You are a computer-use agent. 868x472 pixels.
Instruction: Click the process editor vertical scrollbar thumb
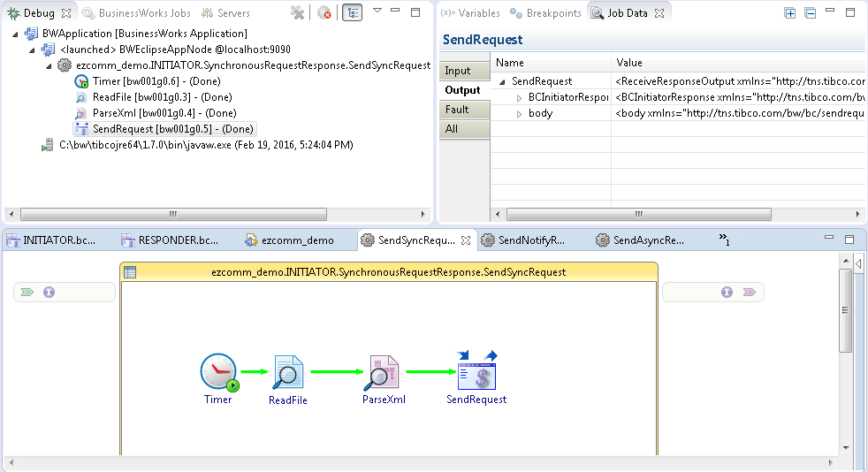[x=845, y=310]
